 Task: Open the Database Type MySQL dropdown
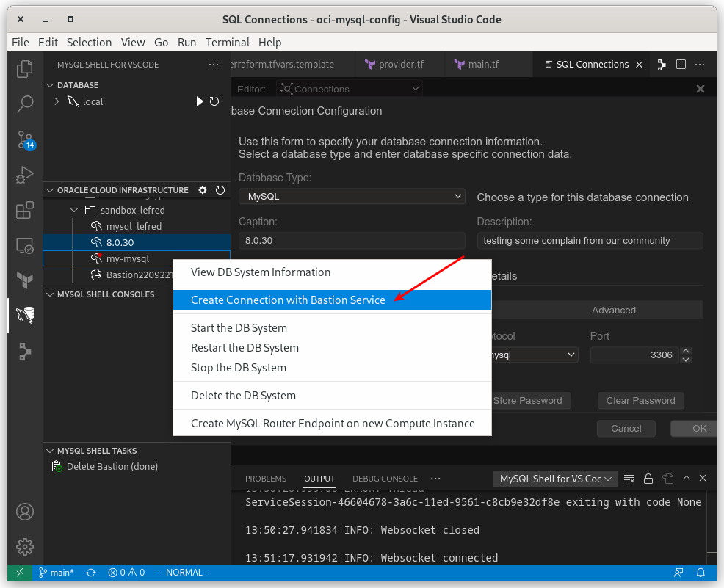[352, 197]
